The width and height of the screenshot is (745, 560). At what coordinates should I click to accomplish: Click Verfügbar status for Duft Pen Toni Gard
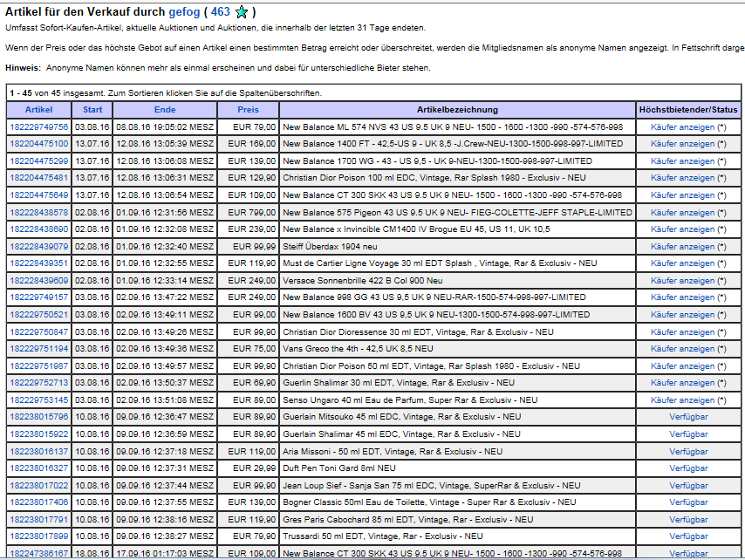click(x=688, y=468)
